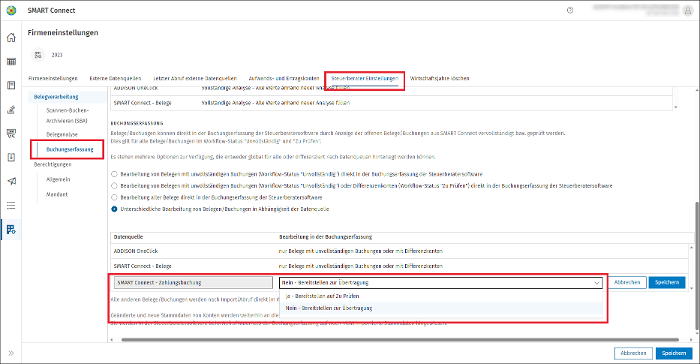Open Externe Datenquellen tab

point(115,78)
